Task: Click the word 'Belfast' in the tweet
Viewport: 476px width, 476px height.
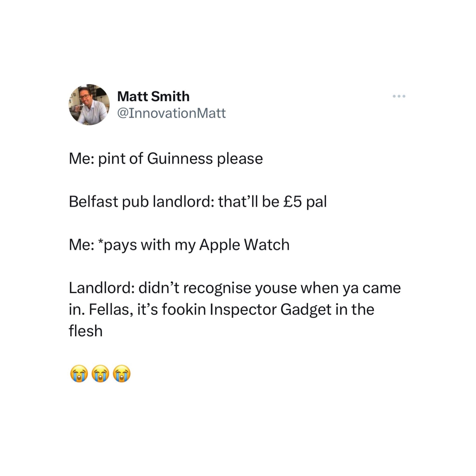Action: tap(93, 202)
